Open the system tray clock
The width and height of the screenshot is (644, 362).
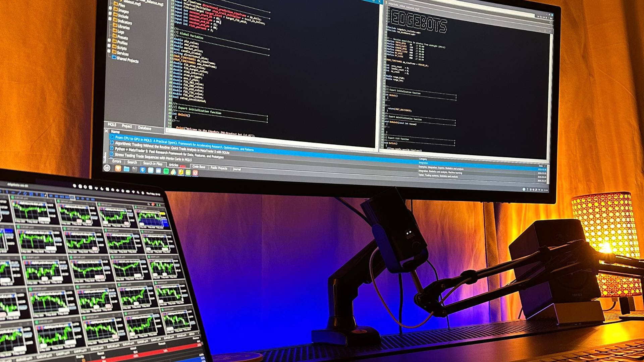(546, 190)
